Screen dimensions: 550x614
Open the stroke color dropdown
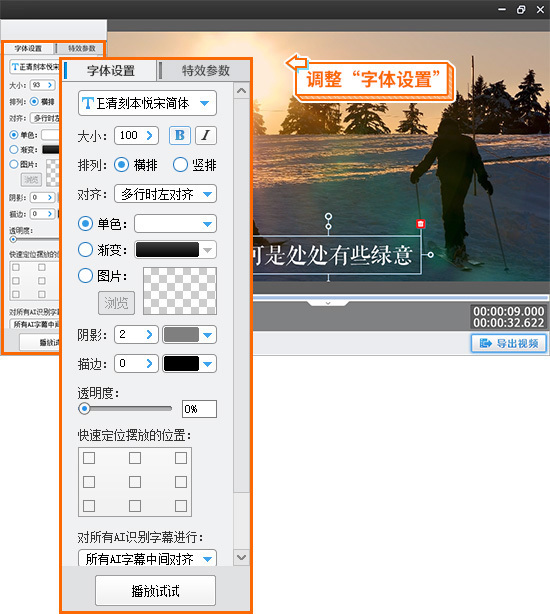[x=208, y=364]
